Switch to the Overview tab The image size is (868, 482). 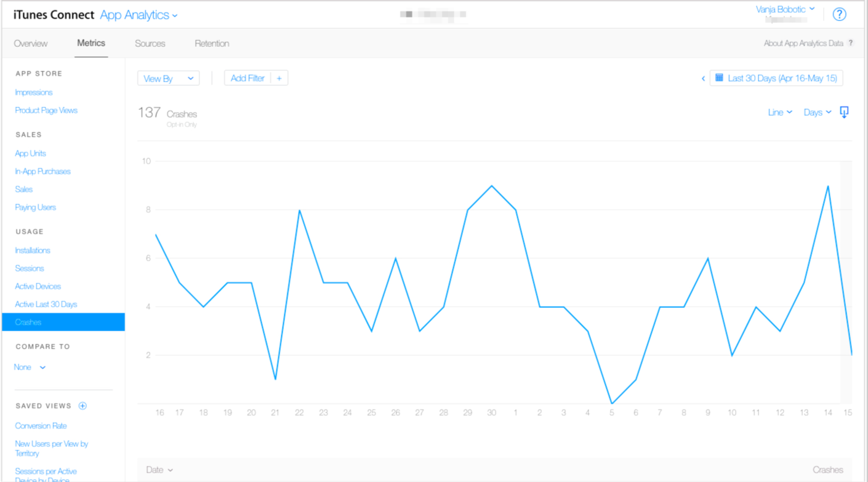(x=31, y=43)
